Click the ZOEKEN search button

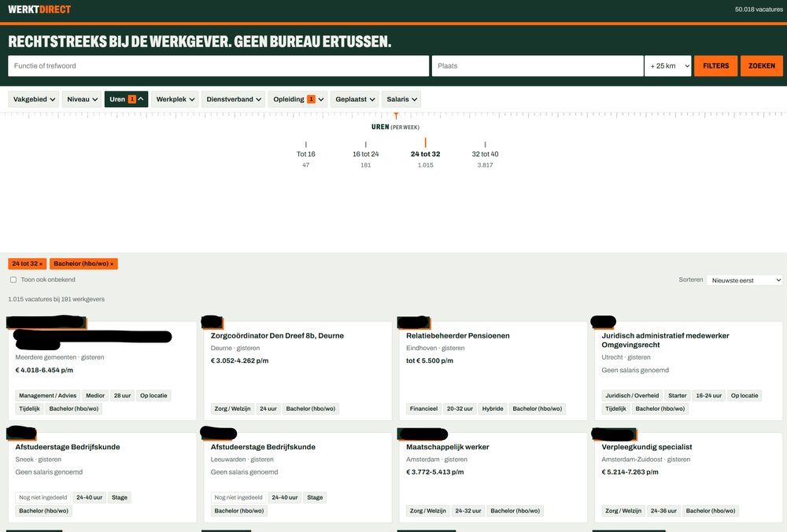[x=761, y=66]
